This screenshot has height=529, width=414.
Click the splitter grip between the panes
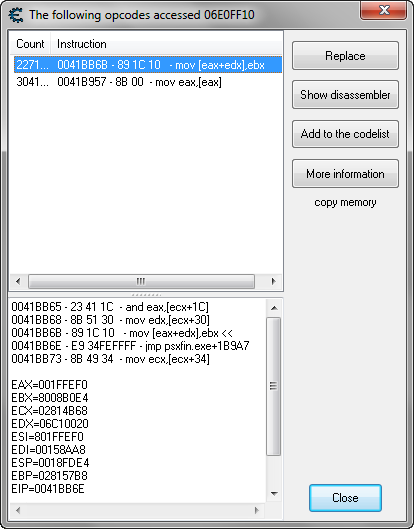pyautogui.click(x=146, y=295)
